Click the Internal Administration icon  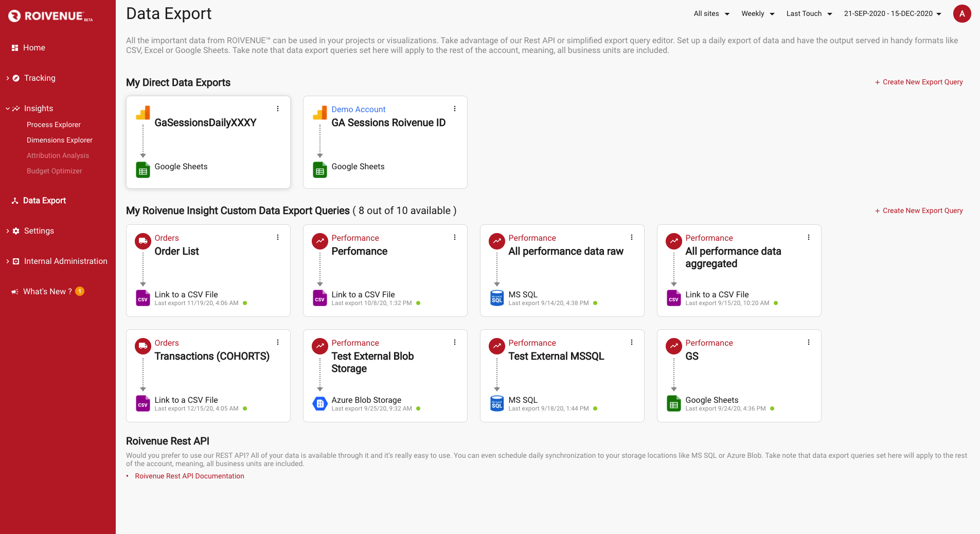point(16,261)
